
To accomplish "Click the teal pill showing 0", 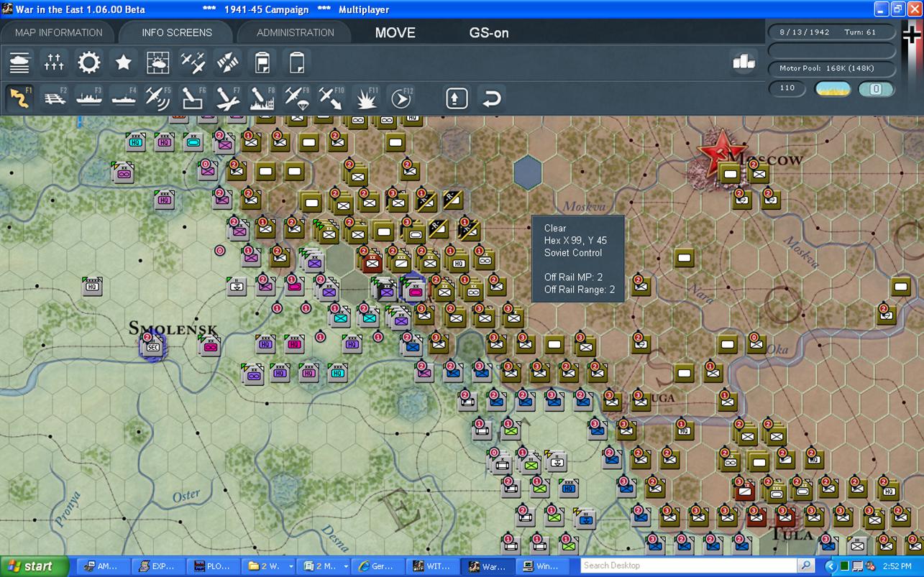I will click(877, 89).
